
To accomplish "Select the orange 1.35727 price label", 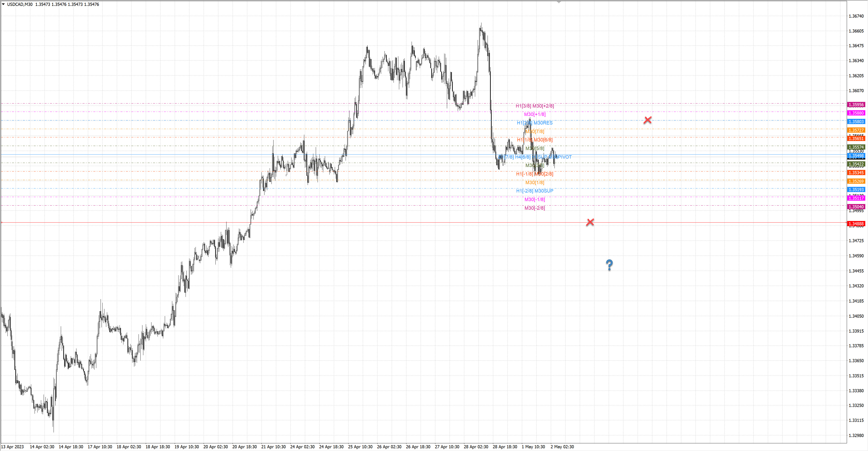I will coord(856,130).
